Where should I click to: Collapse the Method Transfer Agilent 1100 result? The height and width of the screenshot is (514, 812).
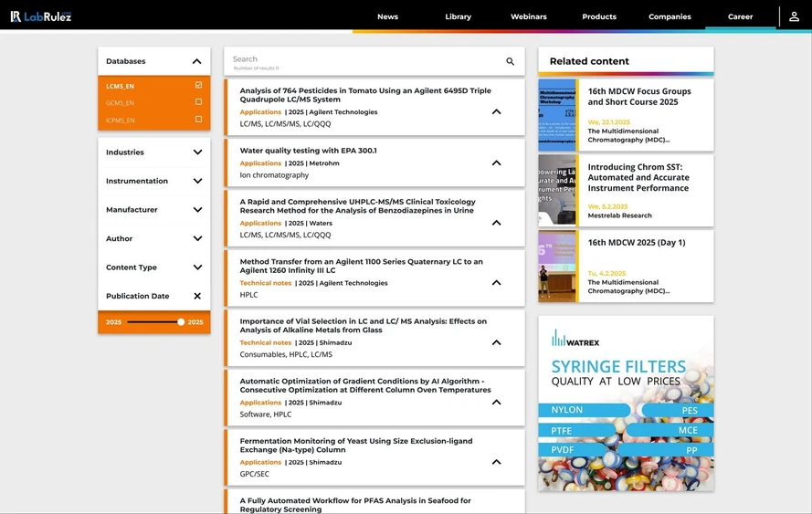coord(496,283)
